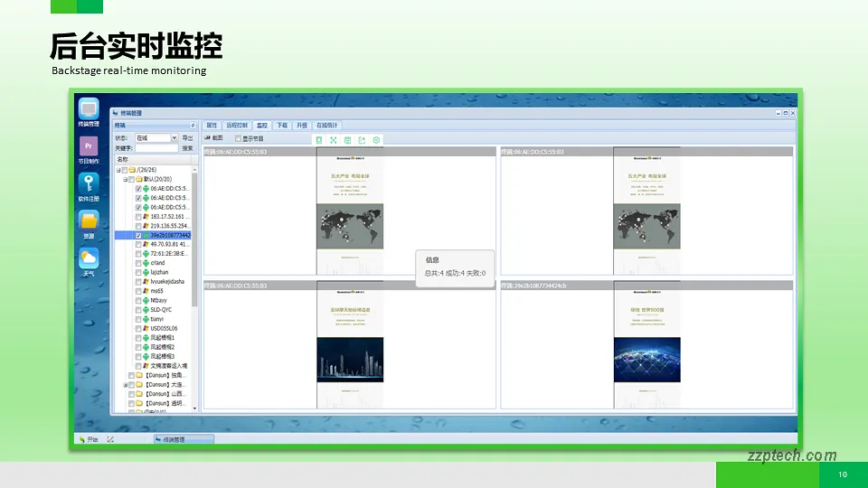Open the 状态 在线 dropdown
The image size is (868, 488).
(x=174, y=138)
